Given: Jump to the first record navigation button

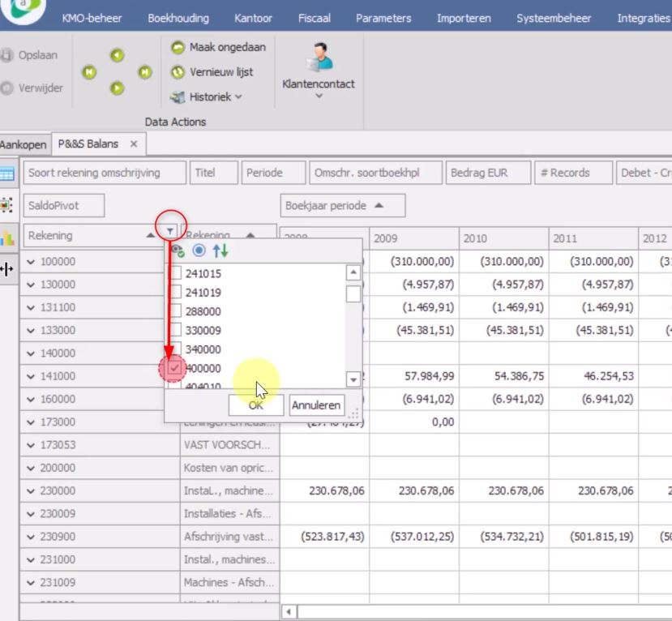Looking at the screenshot, I should pos(89,72).
